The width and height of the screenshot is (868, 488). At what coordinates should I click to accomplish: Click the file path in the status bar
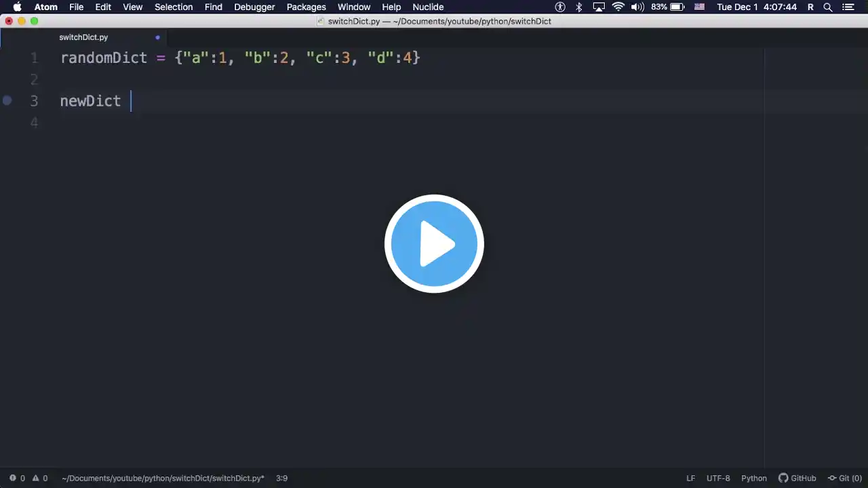tap(163, 478)
